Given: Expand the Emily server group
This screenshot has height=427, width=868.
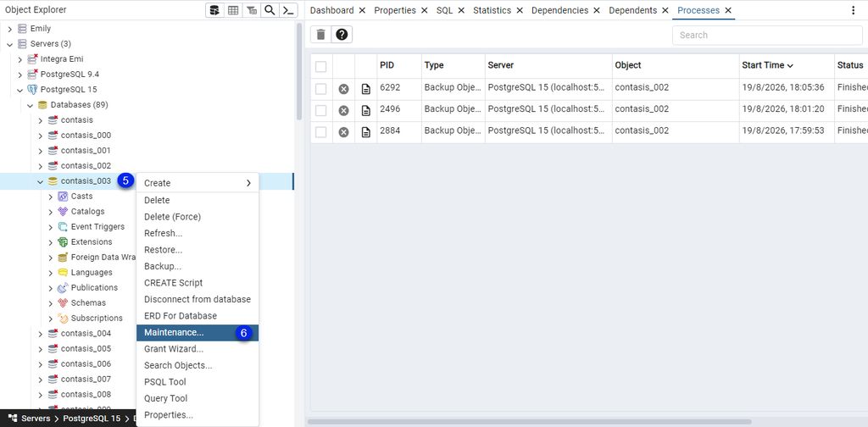Looking at the screenshot, I should (9, 29).
